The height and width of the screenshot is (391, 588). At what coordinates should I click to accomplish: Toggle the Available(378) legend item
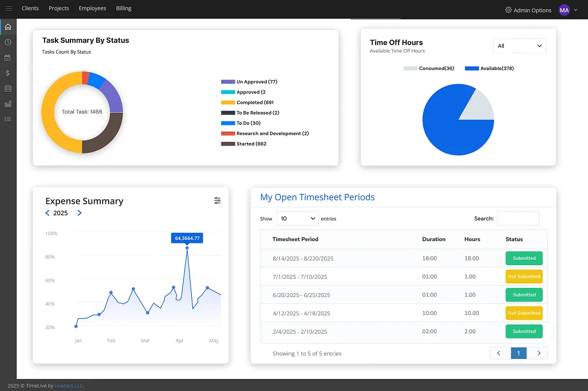coord(490,68)
